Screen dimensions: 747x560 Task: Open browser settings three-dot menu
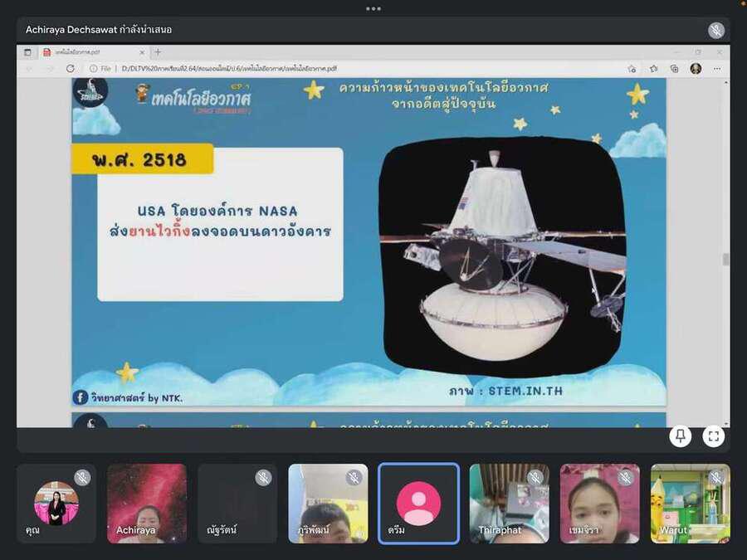click(x=717, y=69)
